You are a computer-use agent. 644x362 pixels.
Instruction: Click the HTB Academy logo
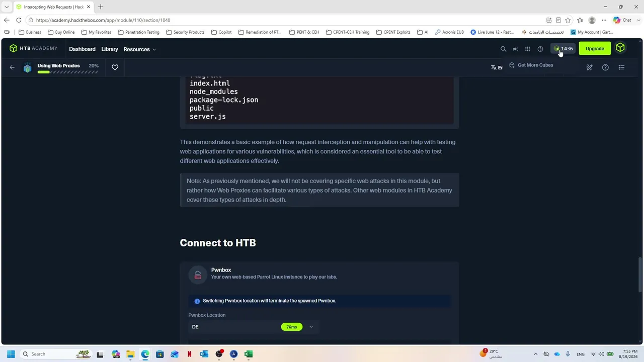(33, 49)
